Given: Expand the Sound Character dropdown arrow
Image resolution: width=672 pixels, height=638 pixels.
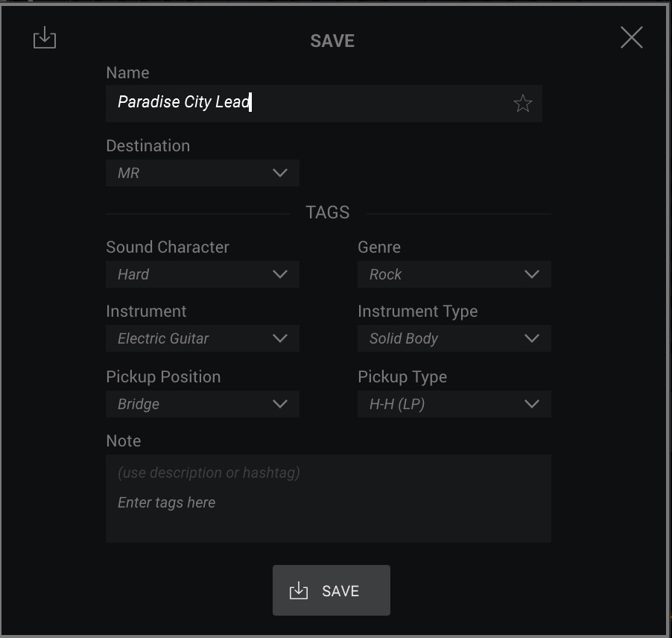Looking at the screenshot, I should click(x=280, y=274).
